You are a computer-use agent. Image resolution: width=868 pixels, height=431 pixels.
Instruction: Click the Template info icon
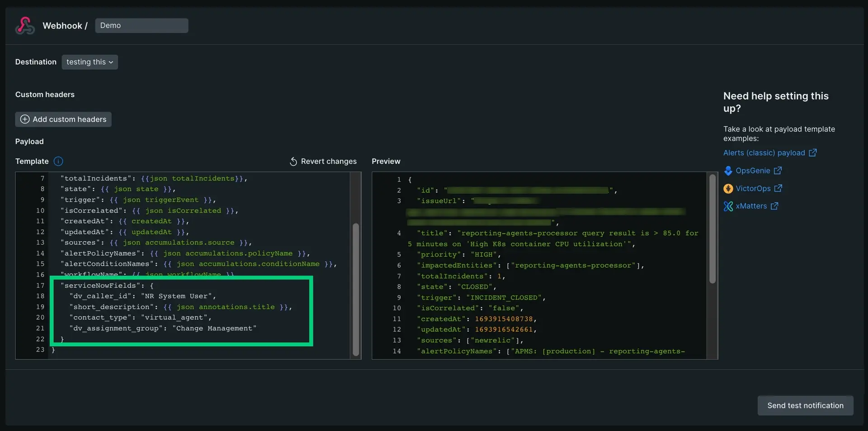[x=58, y=161]
